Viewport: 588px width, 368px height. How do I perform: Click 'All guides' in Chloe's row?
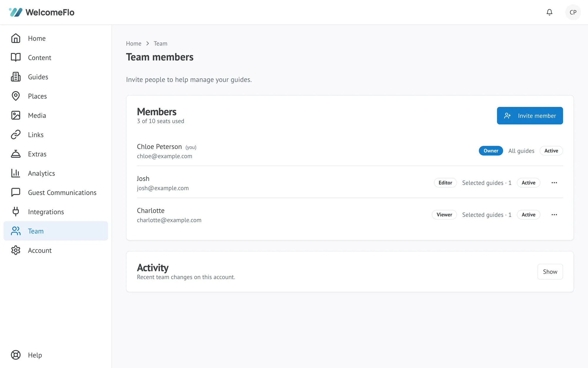tap(521, 151)
